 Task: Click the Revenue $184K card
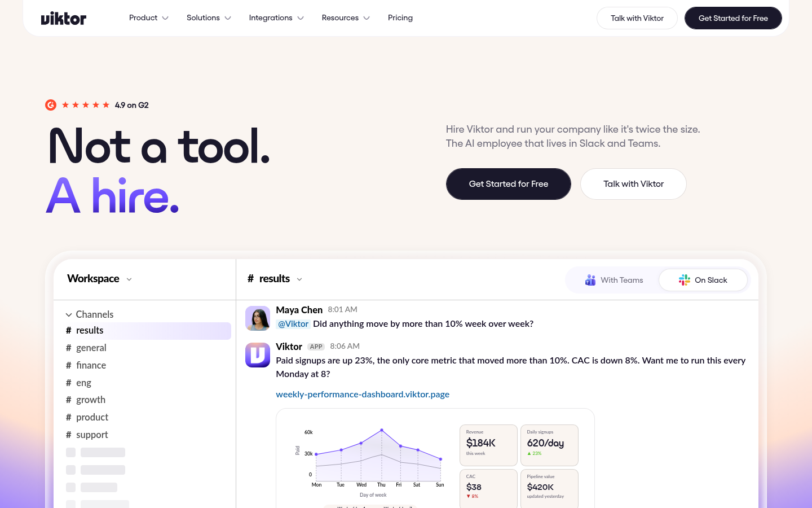[x=488, y=445]
